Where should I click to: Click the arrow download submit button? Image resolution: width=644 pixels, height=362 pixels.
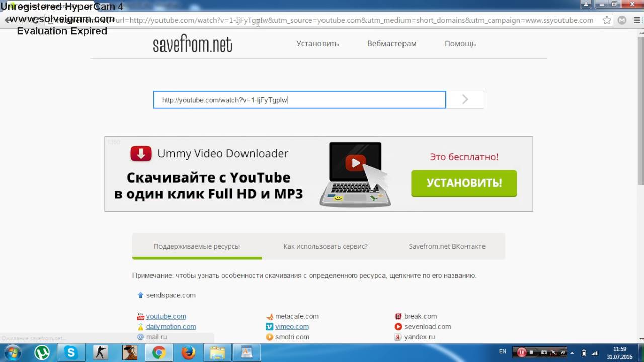pyautogui.click(x=465, y=100)
